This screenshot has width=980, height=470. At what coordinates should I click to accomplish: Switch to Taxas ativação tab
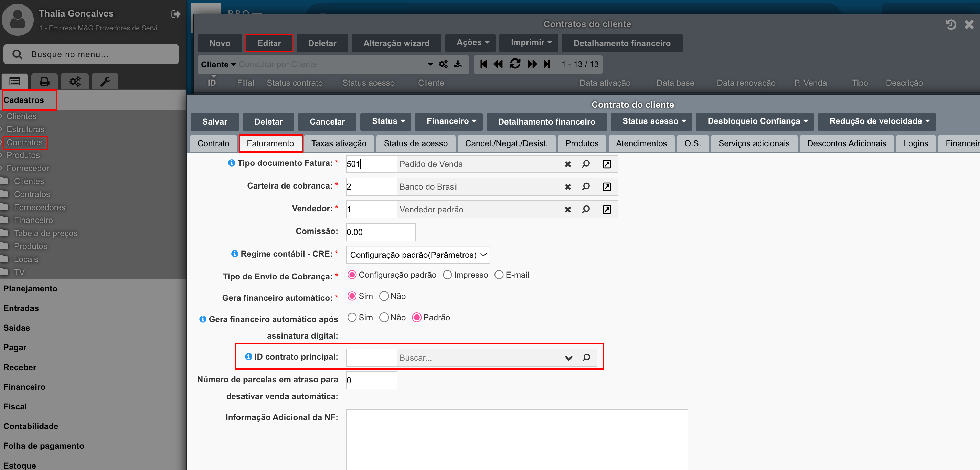[x=339, y=143]
